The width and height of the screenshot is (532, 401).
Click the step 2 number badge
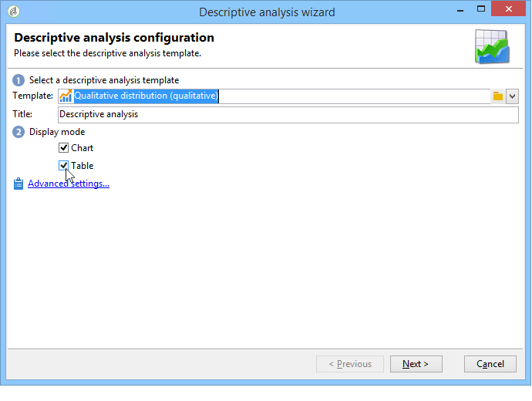[x=19, y=132]
